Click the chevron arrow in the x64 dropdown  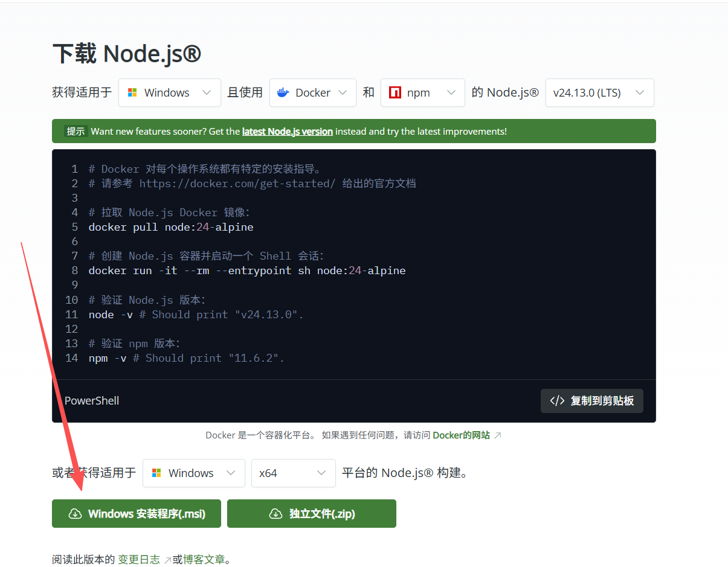pyautogui.click(x=321, y=473)
